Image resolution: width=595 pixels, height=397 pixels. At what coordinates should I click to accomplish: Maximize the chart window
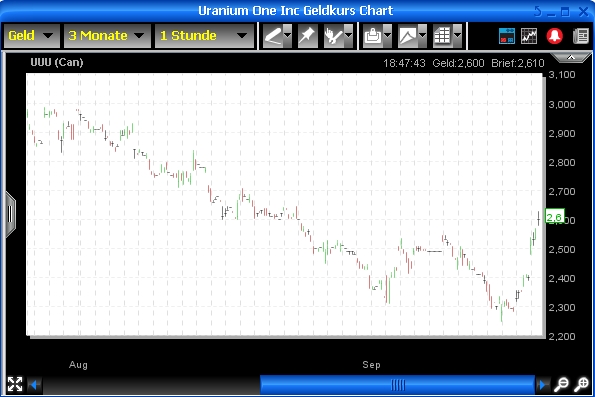(565, 12)
